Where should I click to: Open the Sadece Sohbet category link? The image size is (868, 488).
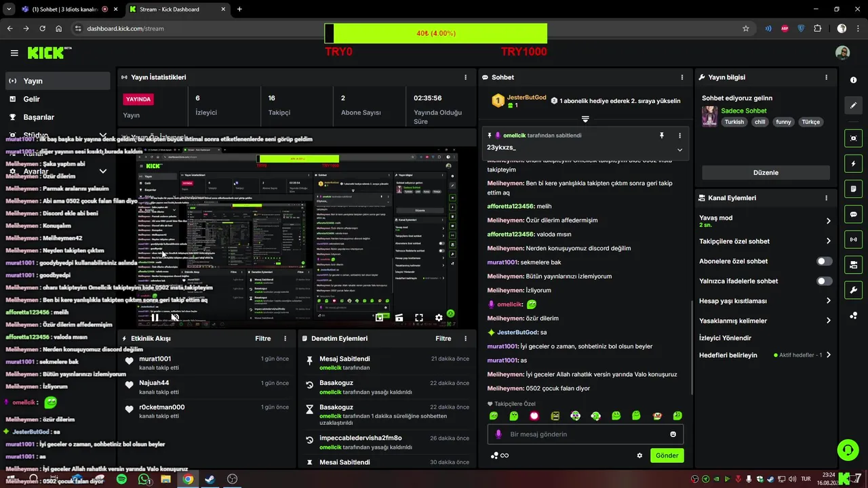click(744, 110)
